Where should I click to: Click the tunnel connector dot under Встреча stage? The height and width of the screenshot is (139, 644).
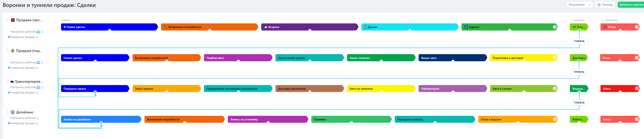[310, 30]
